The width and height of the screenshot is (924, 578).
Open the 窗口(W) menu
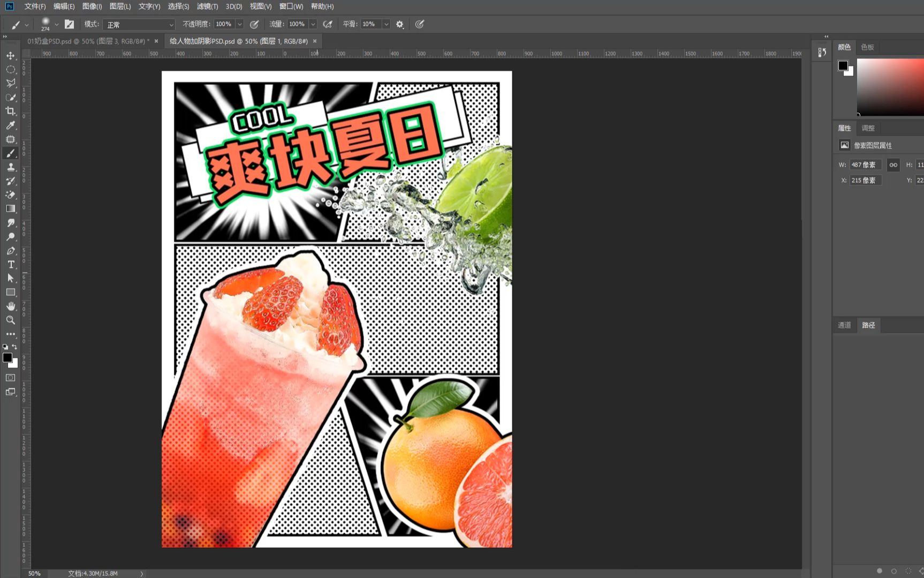point(291,6)
